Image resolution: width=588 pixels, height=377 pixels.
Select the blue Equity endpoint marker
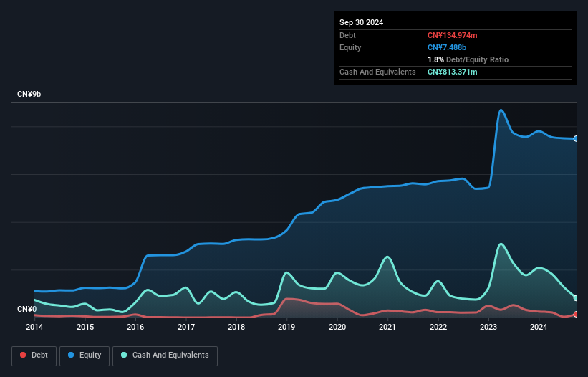pos(576,139)
